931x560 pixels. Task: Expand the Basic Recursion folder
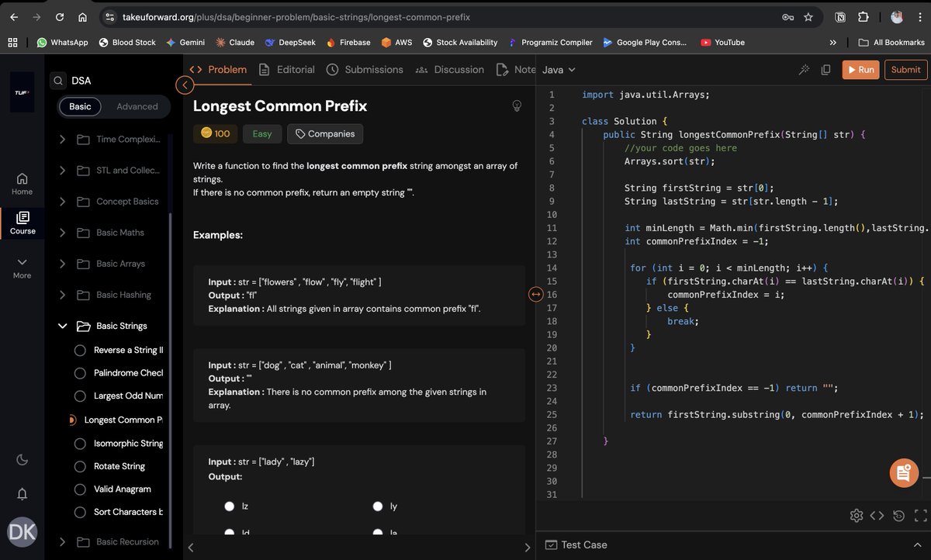(110, 542)
